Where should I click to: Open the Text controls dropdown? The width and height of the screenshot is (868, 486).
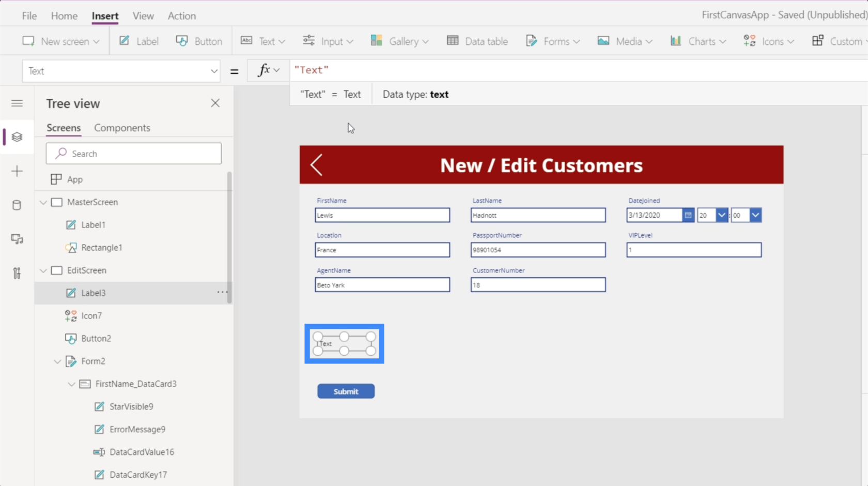[263, 41]
